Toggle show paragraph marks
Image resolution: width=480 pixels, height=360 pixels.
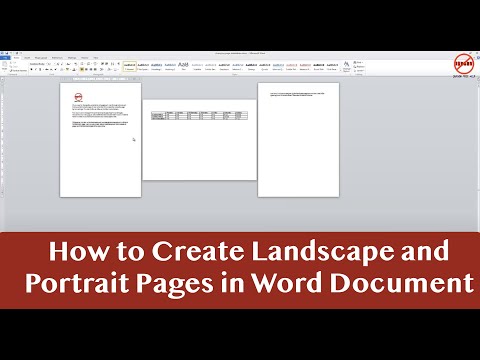[118, 64]
